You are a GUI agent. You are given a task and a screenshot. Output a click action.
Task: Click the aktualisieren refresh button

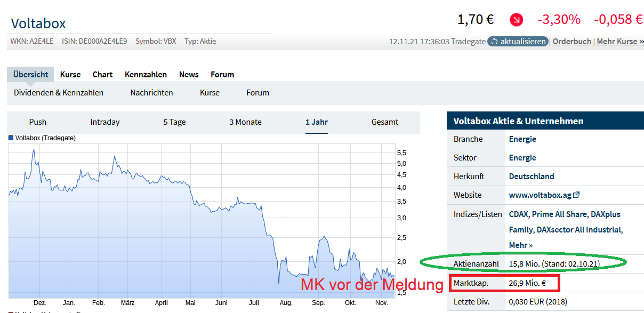click(518, 41)
